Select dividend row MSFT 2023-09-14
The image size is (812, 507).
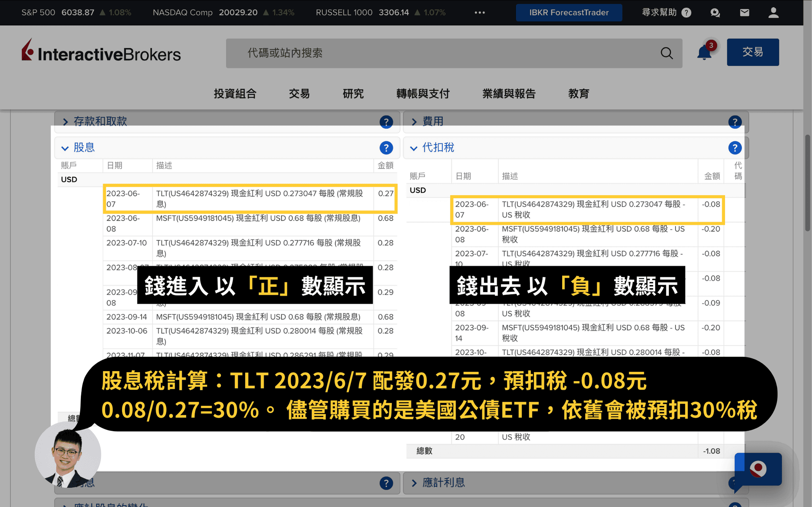pyautogui.click(x=250, y=317)
